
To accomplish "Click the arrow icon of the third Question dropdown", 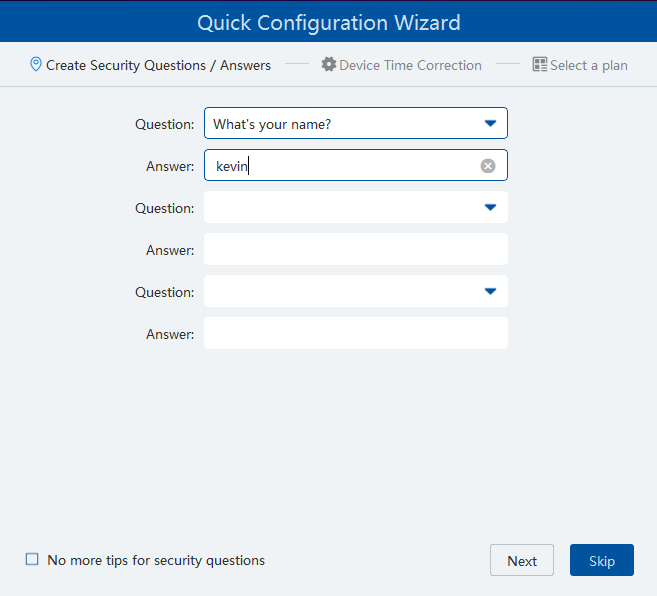I will click(x=490, y=292).
